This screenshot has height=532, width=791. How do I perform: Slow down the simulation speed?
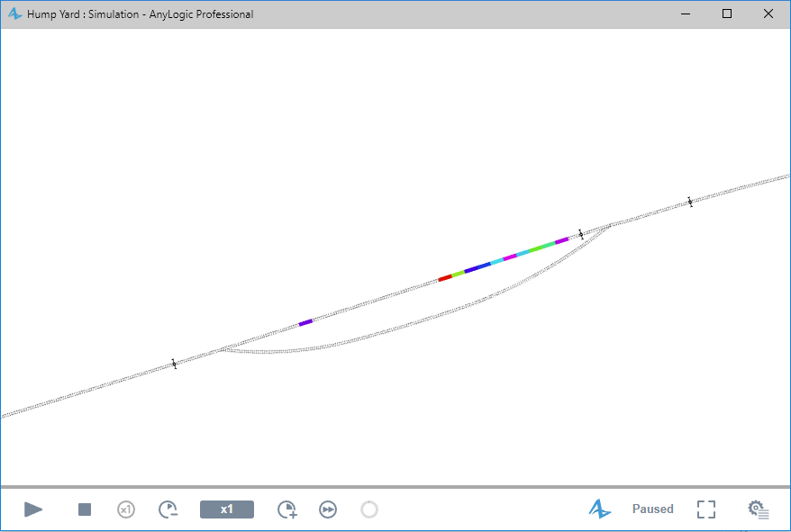point(168,509)
